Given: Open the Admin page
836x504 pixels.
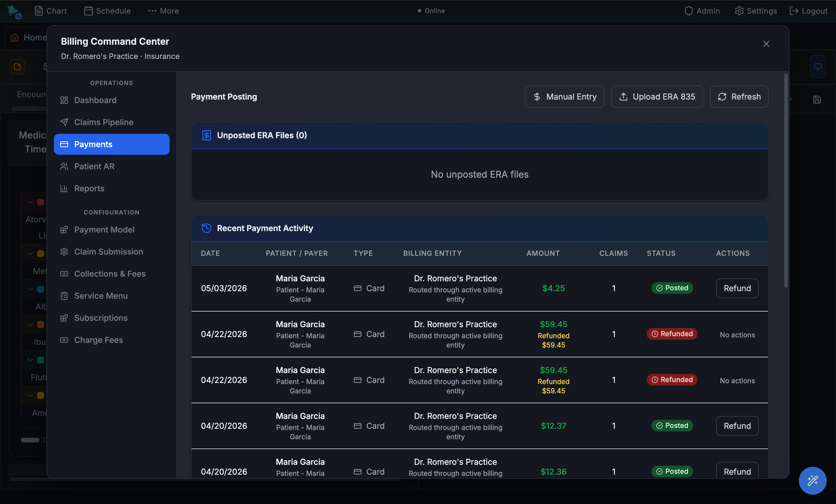Looking at the screenshot, I should click(x=702, y=11).
